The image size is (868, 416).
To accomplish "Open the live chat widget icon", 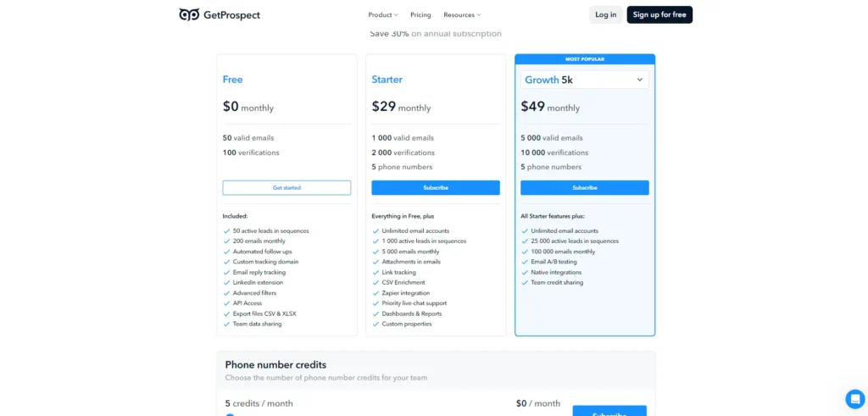I will tap(854, 399).
